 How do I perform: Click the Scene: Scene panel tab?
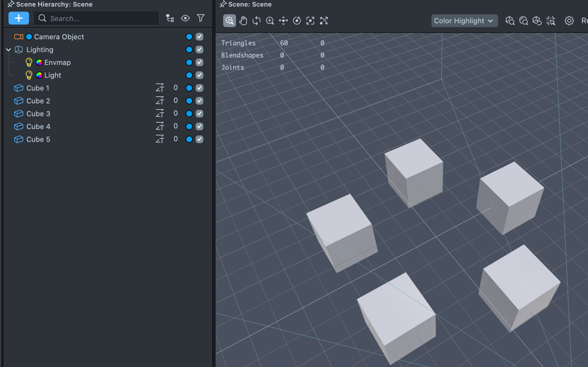point(249,4)
